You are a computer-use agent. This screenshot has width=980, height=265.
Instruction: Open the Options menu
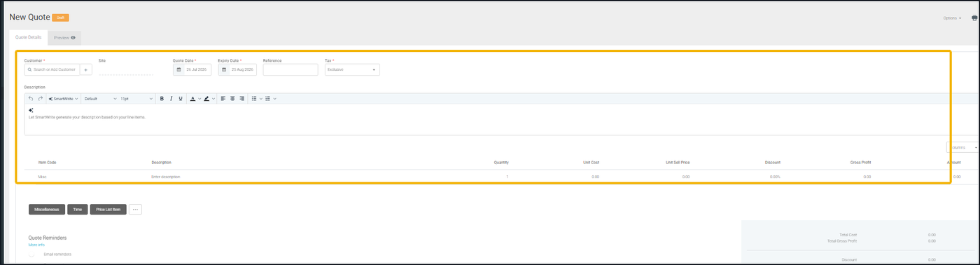[952, 18]
